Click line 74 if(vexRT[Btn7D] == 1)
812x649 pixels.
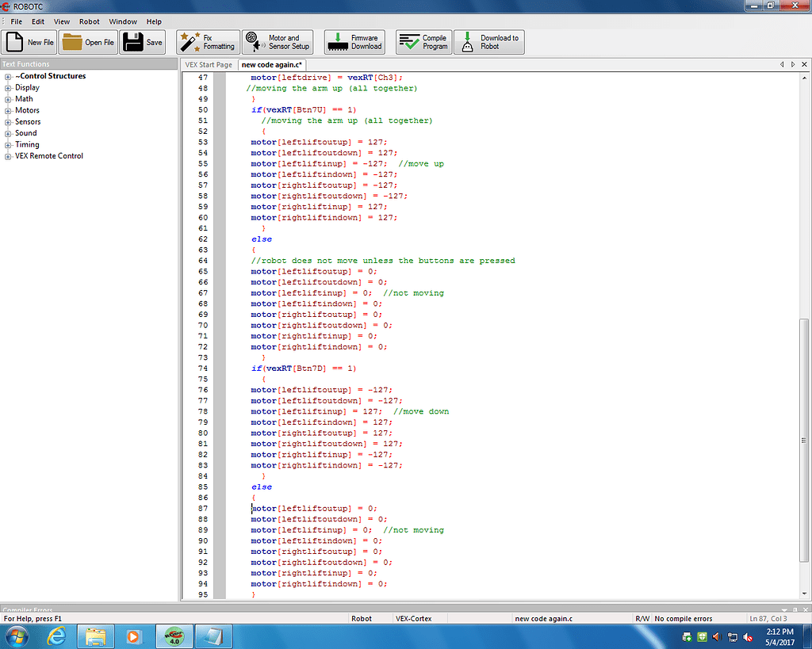coord(304,368)
